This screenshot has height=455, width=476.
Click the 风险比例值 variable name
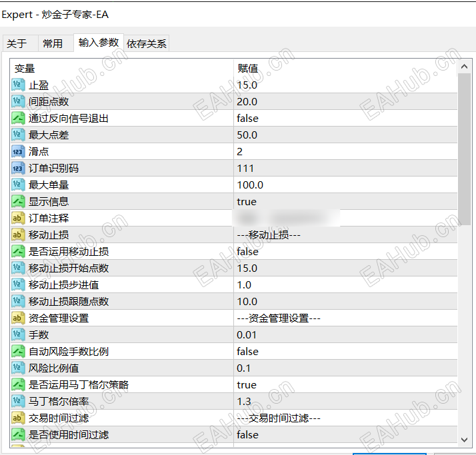point(54,368)
